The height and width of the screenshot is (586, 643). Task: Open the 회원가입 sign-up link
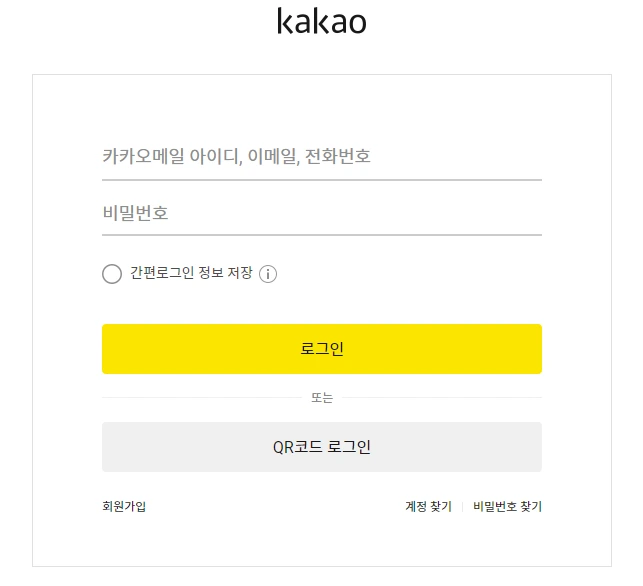point(124,507)
